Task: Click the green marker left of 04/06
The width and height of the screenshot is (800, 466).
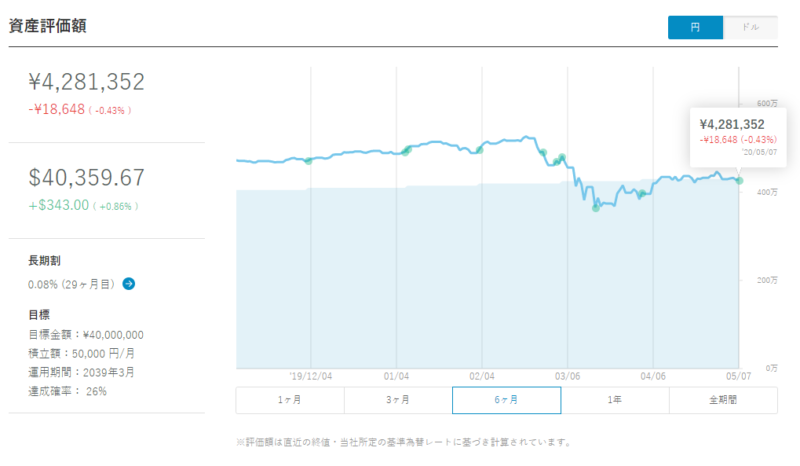Action: 642,193
